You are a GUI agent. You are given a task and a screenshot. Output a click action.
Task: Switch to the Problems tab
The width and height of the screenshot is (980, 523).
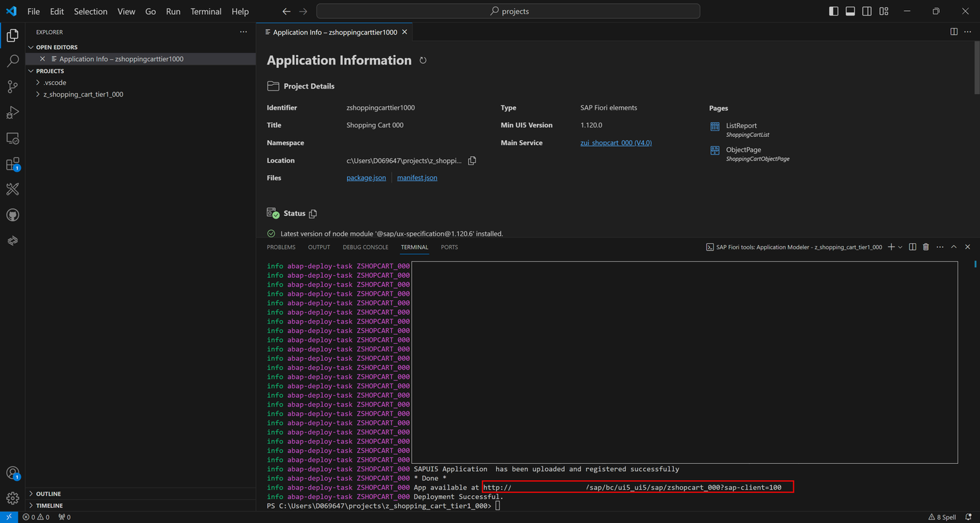(281, 247)
